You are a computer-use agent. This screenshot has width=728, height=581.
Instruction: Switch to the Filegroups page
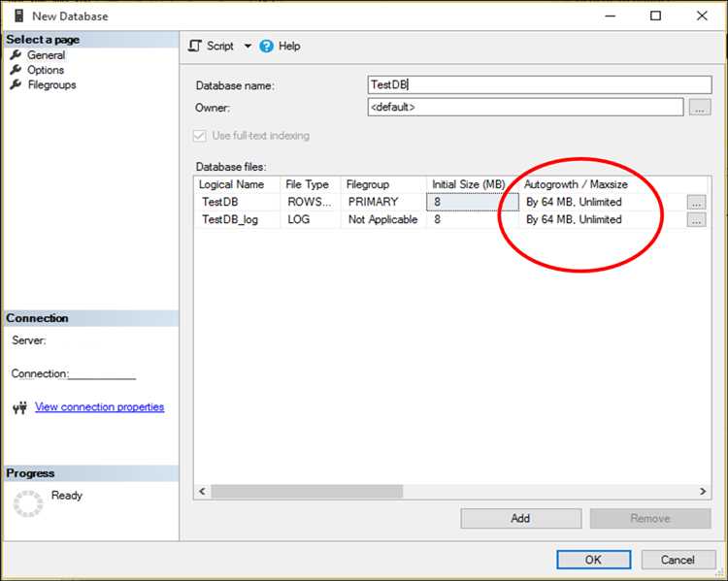[51, 84]
